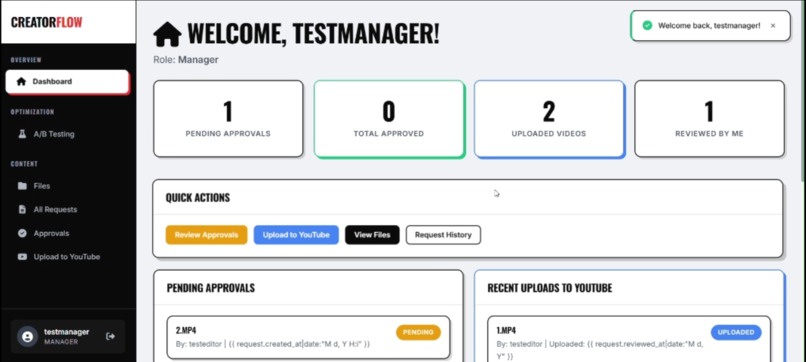Click the CreatorFlow logo

(46, 23)
